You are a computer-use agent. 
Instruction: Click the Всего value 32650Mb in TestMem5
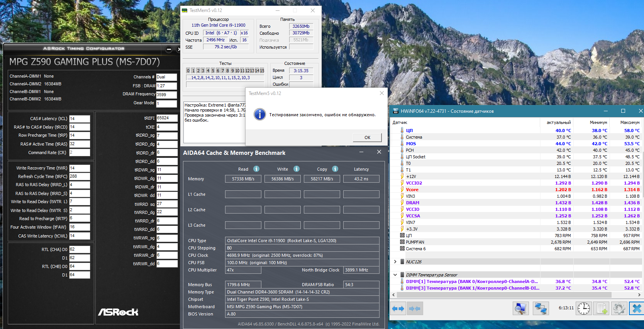coord(301,26)
